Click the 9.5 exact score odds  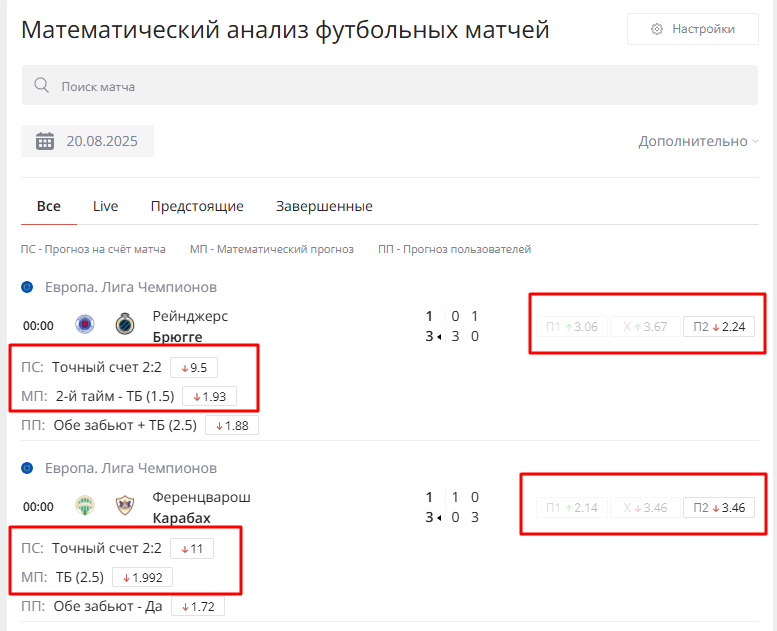(x=194, y=367)
